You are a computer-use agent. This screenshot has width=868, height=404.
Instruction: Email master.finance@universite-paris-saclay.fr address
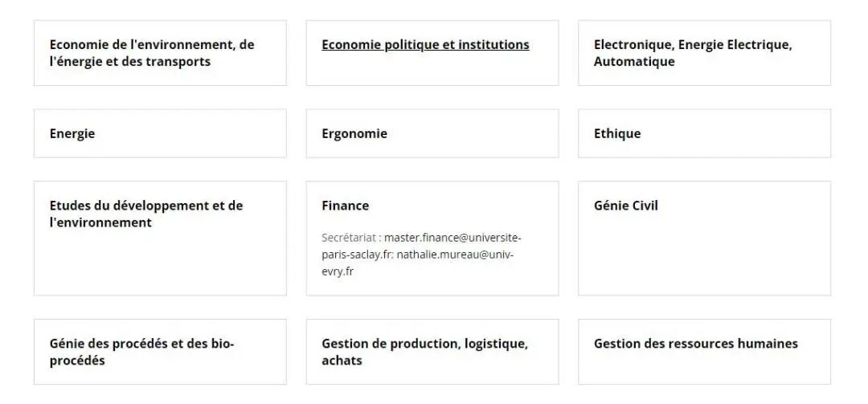tap(422, 247)
